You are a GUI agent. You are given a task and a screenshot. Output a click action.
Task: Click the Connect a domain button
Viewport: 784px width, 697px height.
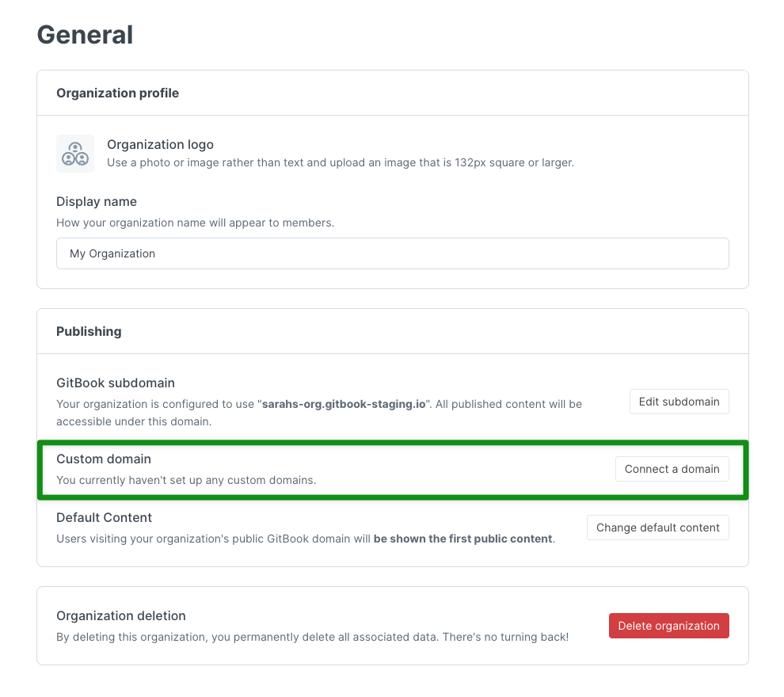tap(672, 469)
